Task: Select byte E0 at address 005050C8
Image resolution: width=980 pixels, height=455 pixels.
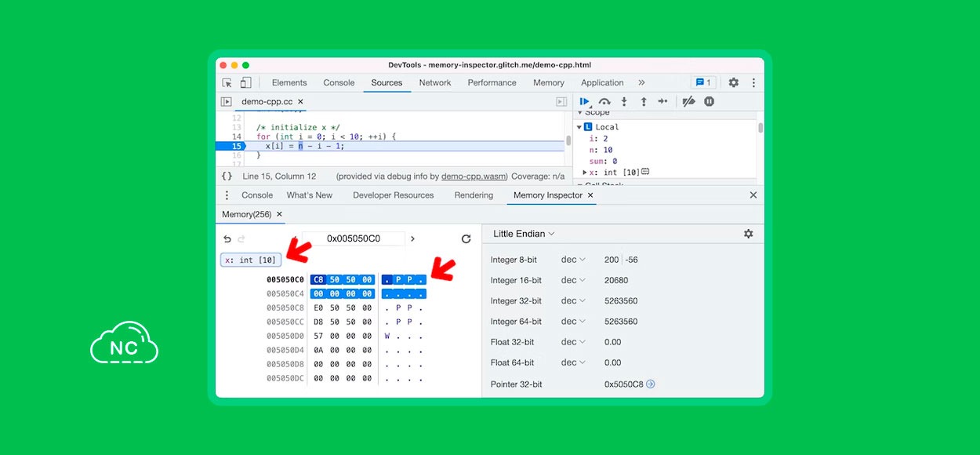Action: click(318, 308)
